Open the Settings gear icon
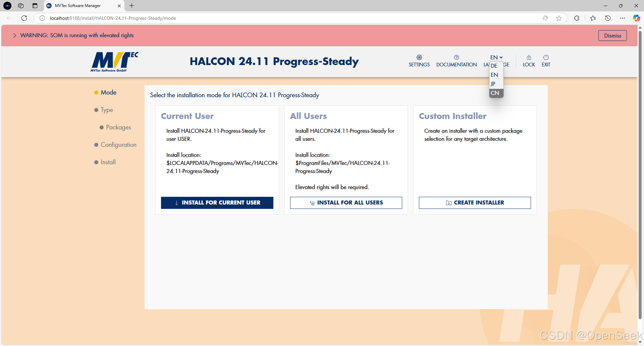Viewport: 644px width, 346px height. point(419,60)
